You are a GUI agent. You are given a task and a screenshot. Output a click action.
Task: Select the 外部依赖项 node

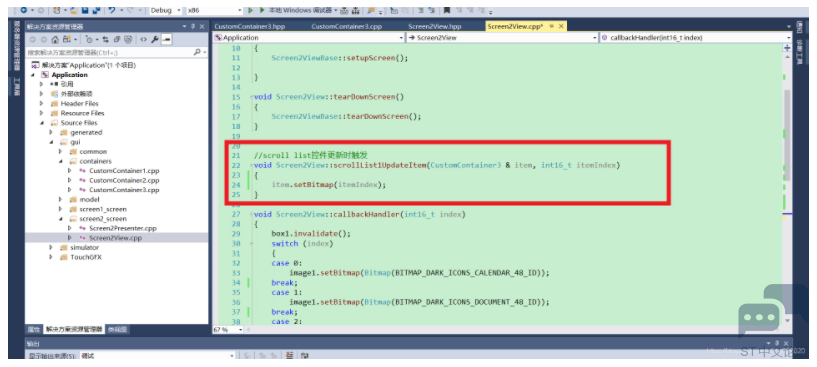coord(76,94)
